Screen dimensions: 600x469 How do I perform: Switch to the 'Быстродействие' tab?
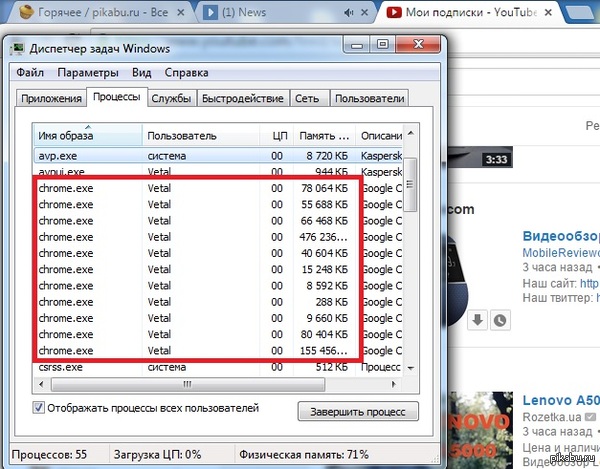[x=244, y=99]
